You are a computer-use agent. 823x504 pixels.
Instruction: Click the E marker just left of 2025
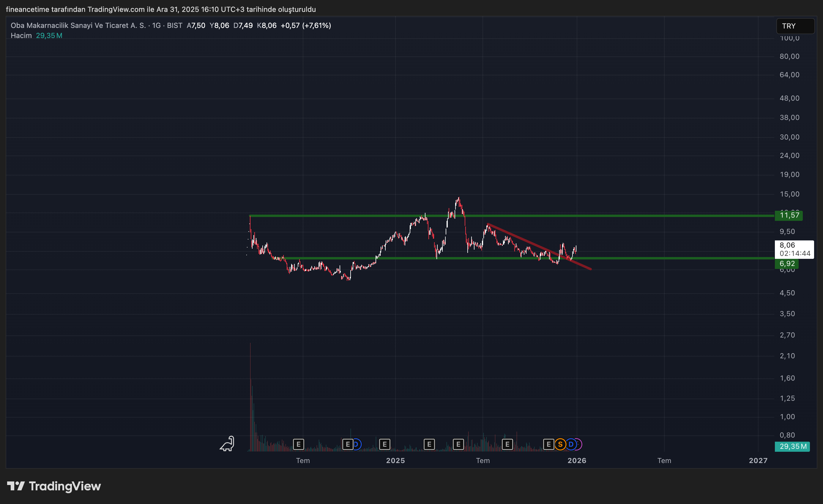tap(384, 444)
